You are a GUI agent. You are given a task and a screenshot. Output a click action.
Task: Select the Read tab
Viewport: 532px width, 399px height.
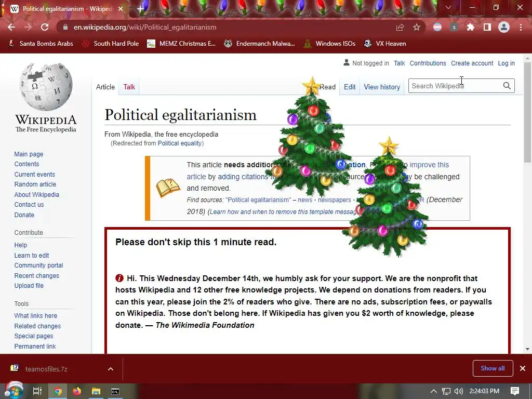click(x=327, y=87)
